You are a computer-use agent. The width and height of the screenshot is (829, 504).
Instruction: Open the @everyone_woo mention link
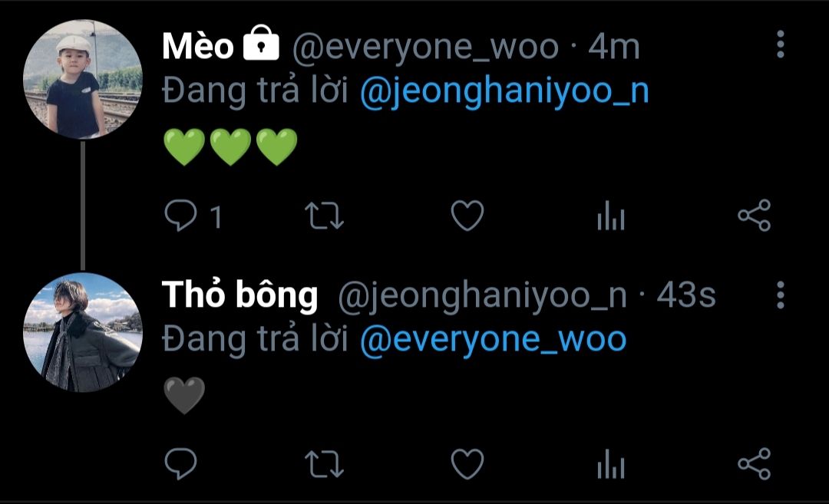pos(494,340)
